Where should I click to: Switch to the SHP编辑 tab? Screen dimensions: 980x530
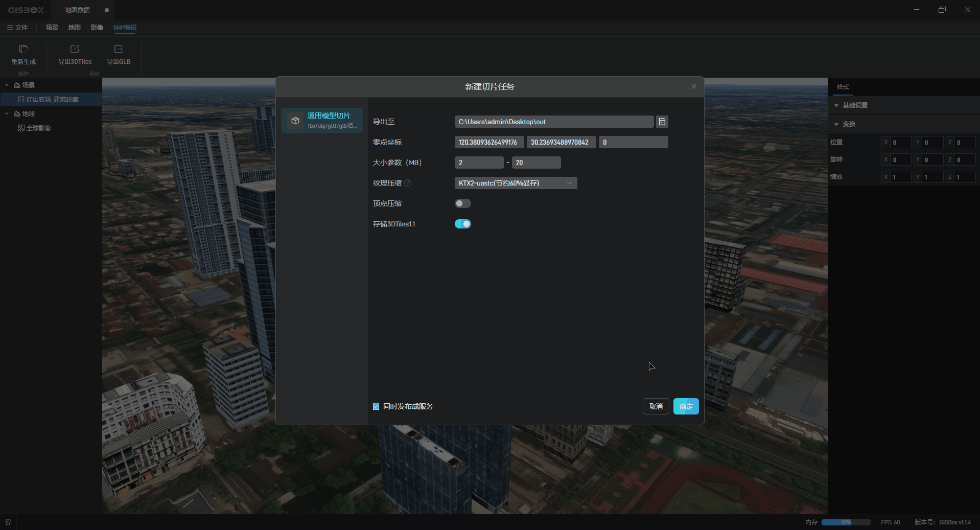coord(125,28)
